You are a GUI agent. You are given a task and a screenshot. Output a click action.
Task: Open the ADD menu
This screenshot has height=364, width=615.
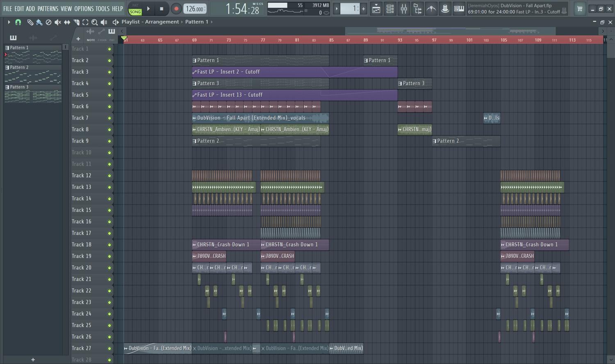(x=30, y=9)
